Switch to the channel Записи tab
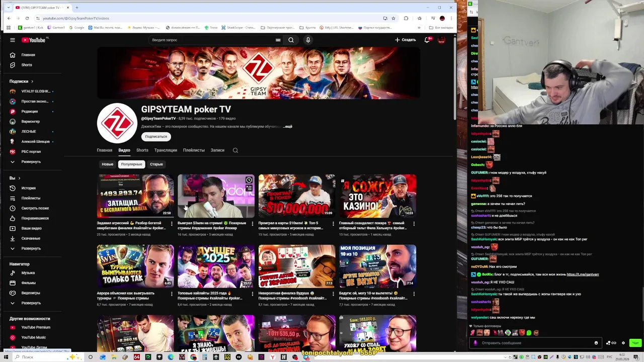Viewport: 644px width, 362px height. [217, 150]
